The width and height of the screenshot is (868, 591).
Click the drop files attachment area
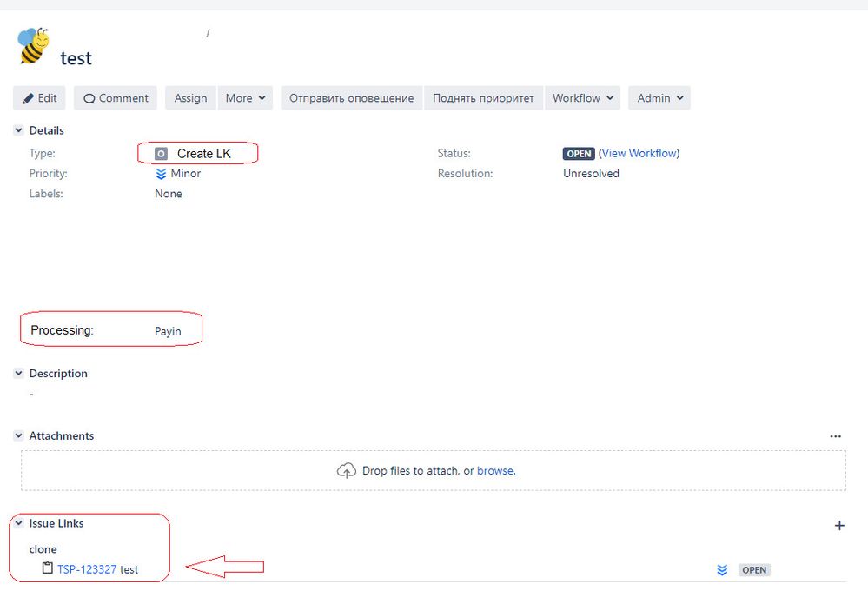(x=434, y=470)
